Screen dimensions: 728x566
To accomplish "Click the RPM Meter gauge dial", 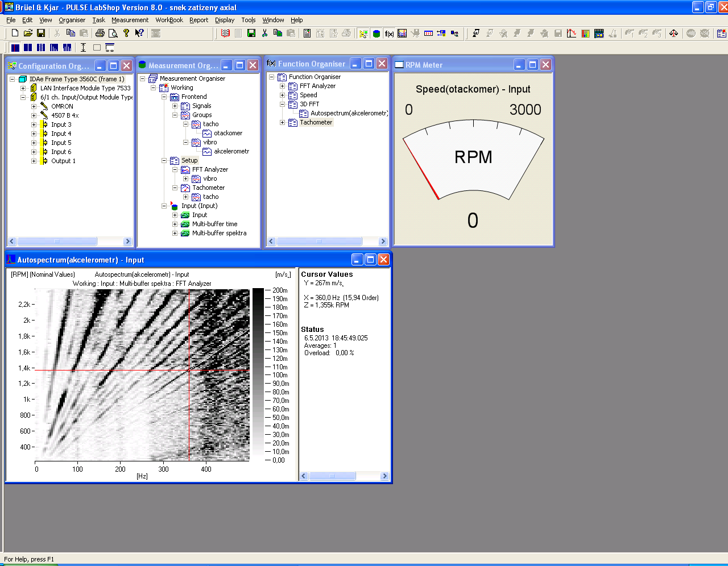I will coord(473,160).
